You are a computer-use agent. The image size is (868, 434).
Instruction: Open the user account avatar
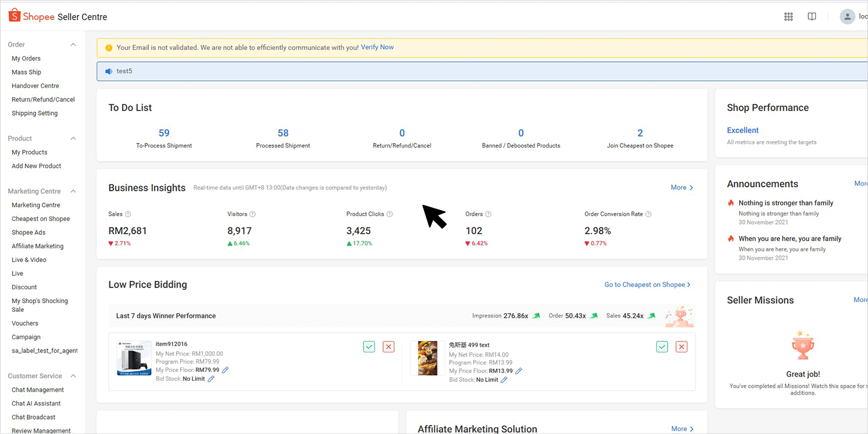[x=847, y=16]
